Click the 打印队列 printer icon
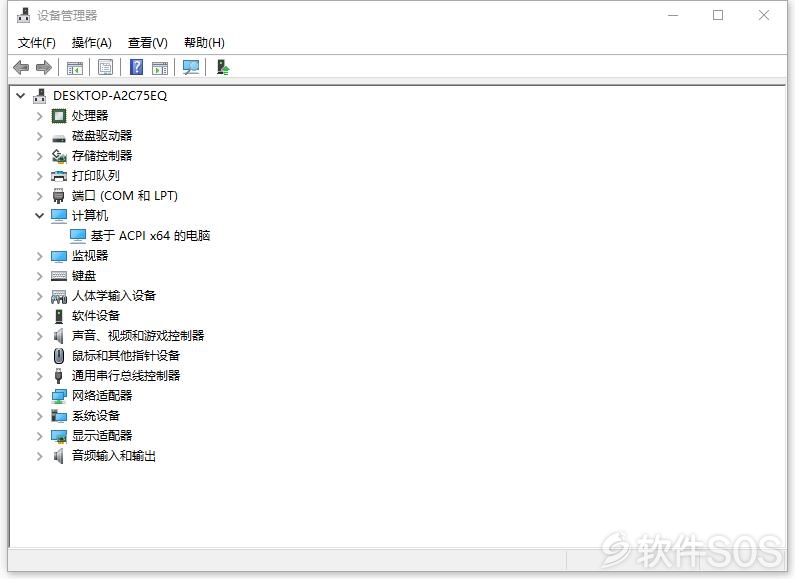 59,176
